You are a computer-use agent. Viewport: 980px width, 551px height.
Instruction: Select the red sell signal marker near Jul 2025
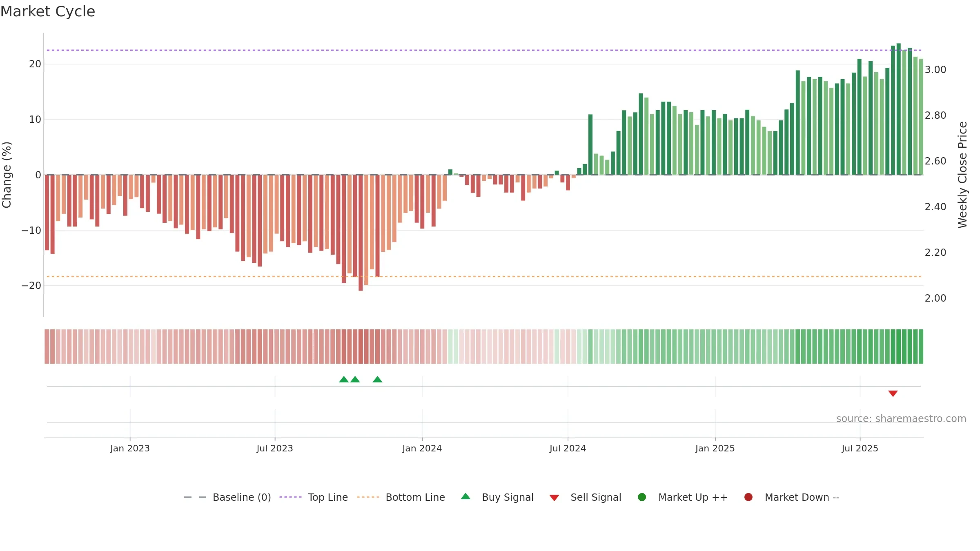(893, 393)
